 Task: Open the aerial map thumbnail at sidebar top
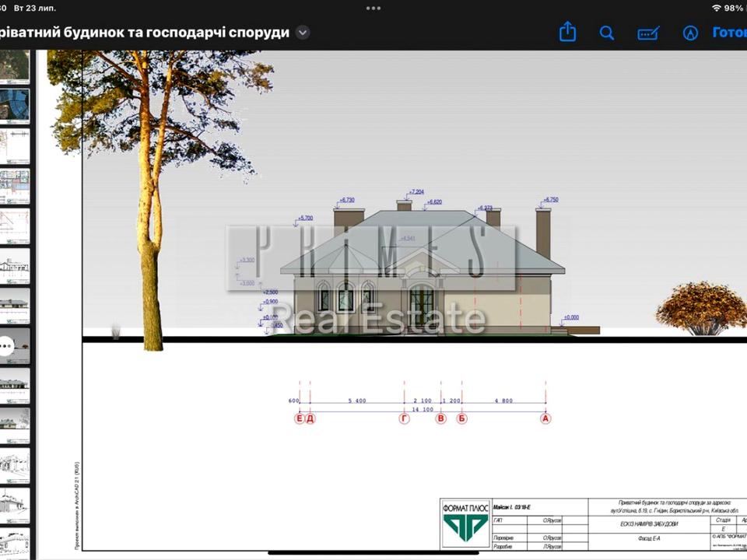coord(15,66)
